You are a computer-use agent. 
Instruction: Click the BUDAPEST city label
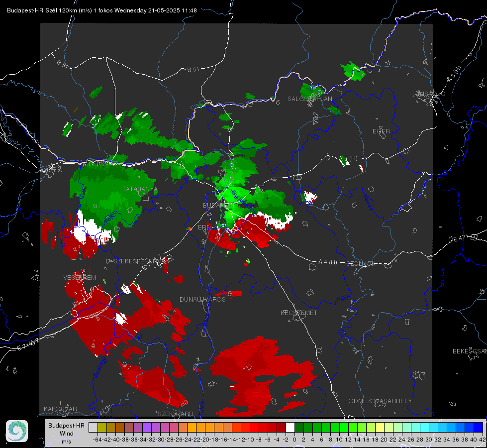click(x=219, y=206)
